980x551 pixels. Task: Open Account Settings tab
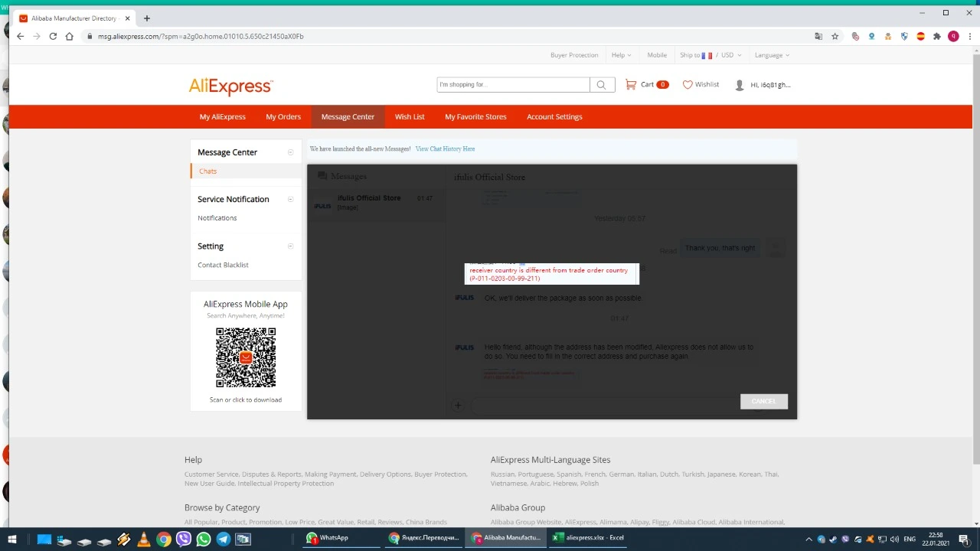[x=554, y=117]
